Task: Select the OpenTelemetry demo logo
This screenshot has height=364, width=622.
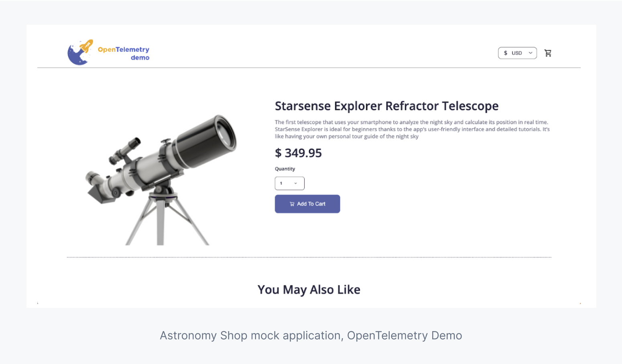Action: click(x=108, y=52)
